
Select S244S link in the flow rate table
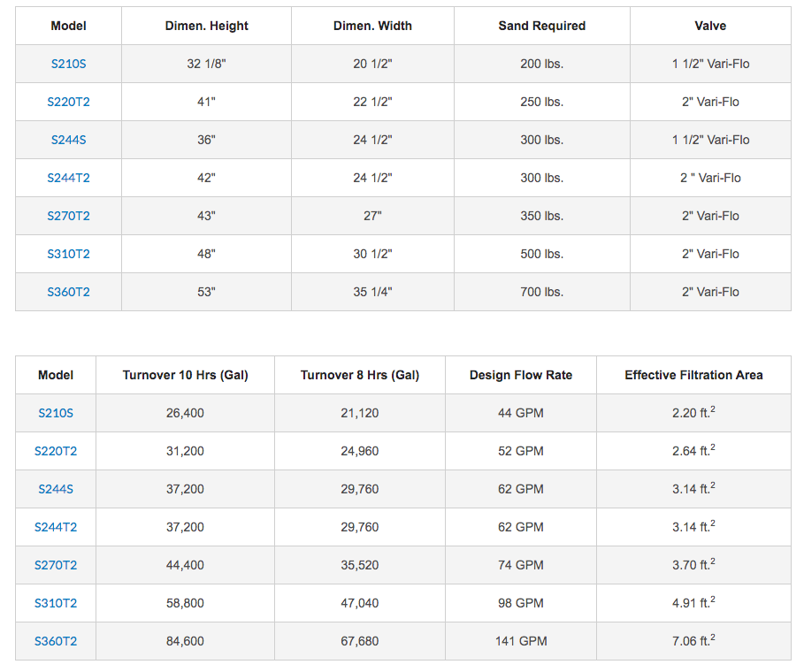[56, 489]
